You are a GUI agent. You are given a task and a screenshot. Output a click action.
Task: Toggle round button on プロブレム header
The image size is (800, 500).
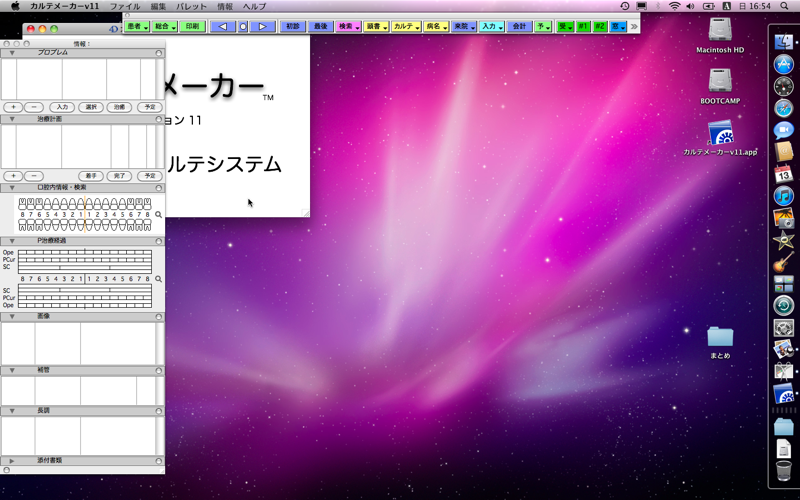[x=158, y=51]
